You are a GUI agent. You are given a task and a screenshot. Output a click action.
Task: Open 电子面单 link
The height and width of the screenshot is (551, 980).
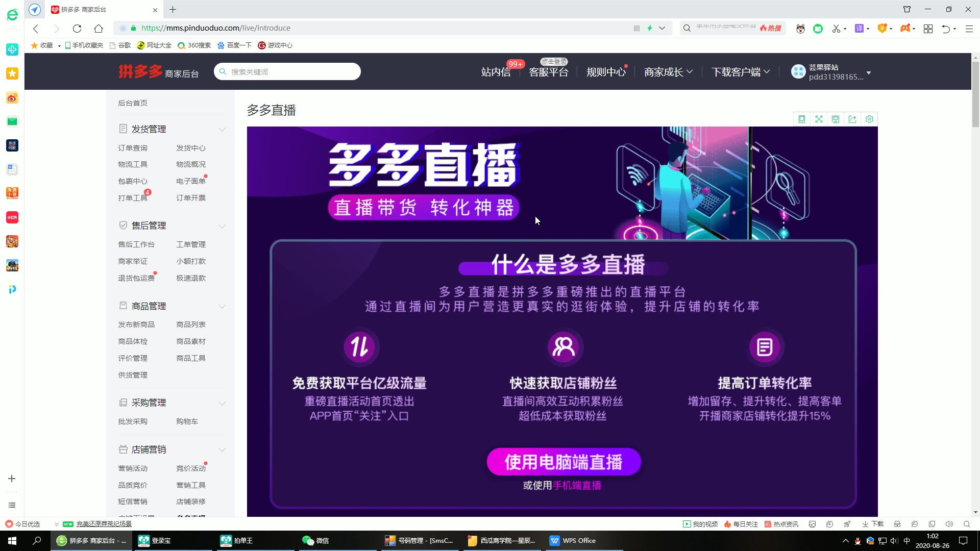(191, 181)
